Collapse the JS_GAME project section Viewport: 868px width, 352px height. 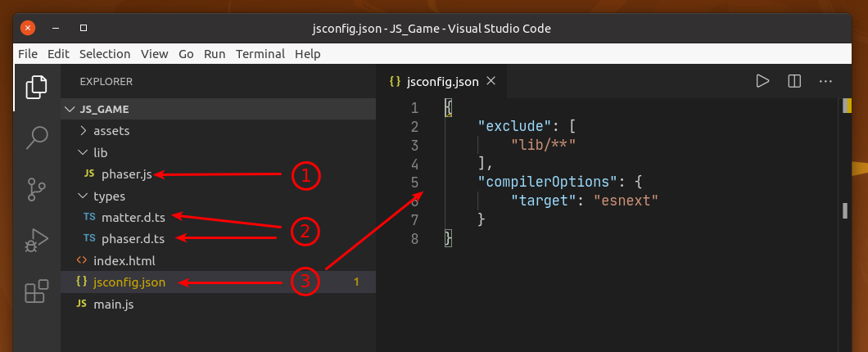point(103,109)
